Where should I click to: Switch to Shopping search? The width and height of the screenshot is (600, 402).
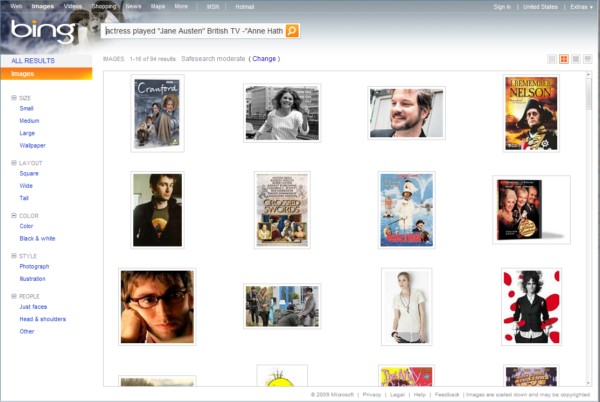point(104,7)
